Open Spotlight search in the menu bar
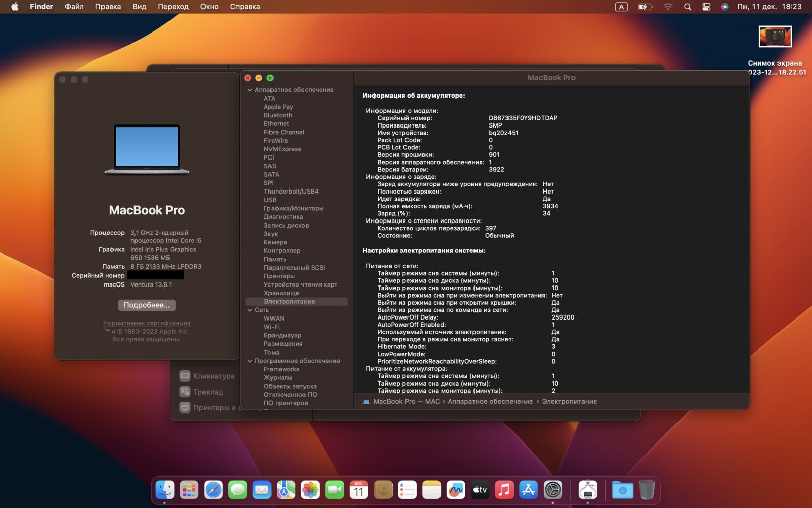The height and width of the screenshot is (508, 812). click(688, 7)
